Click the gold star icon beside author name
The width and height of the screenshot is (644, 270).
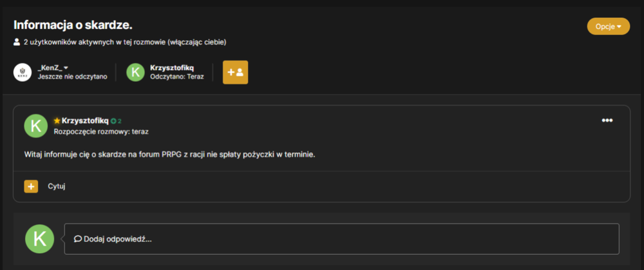57,121
